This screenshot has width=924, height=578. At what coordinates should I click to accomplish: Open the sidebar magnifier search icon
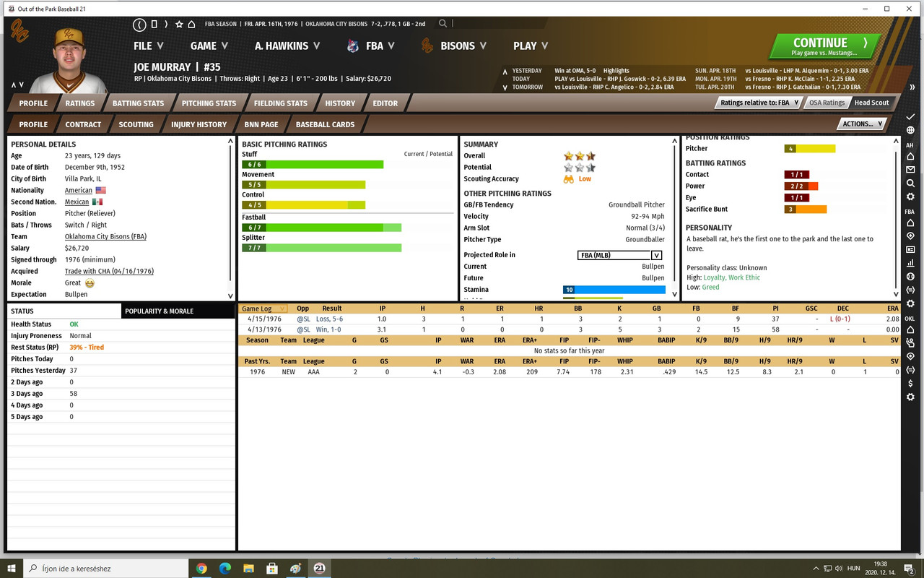click(x=910, y=184)
